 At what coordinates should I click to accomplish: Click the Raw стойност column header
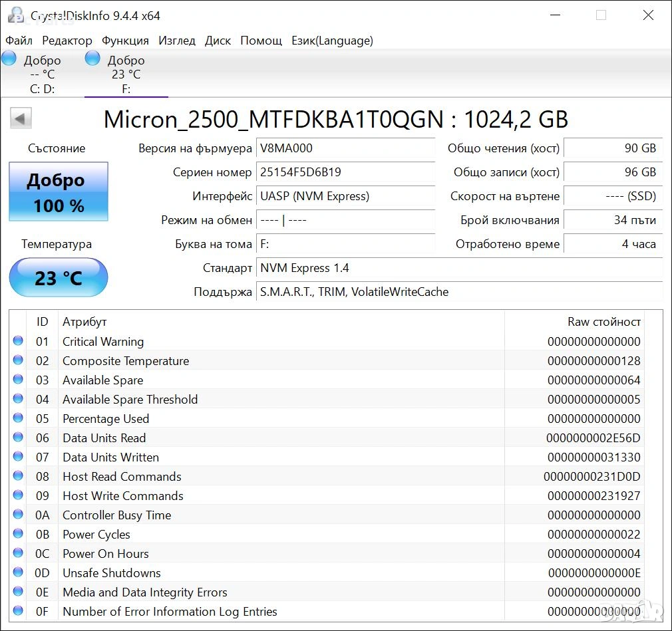tap(603, 322)
